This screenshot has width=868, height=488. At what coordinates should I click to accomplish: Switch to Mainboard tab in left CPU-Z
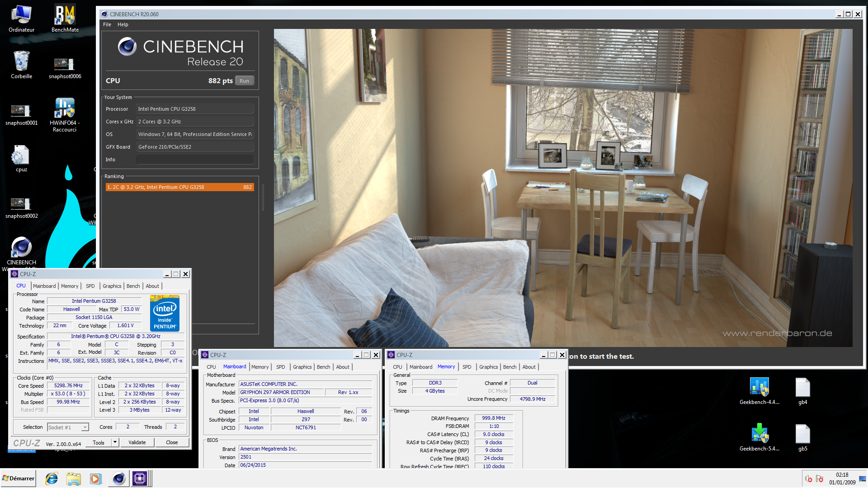click(x=44, y=286)
